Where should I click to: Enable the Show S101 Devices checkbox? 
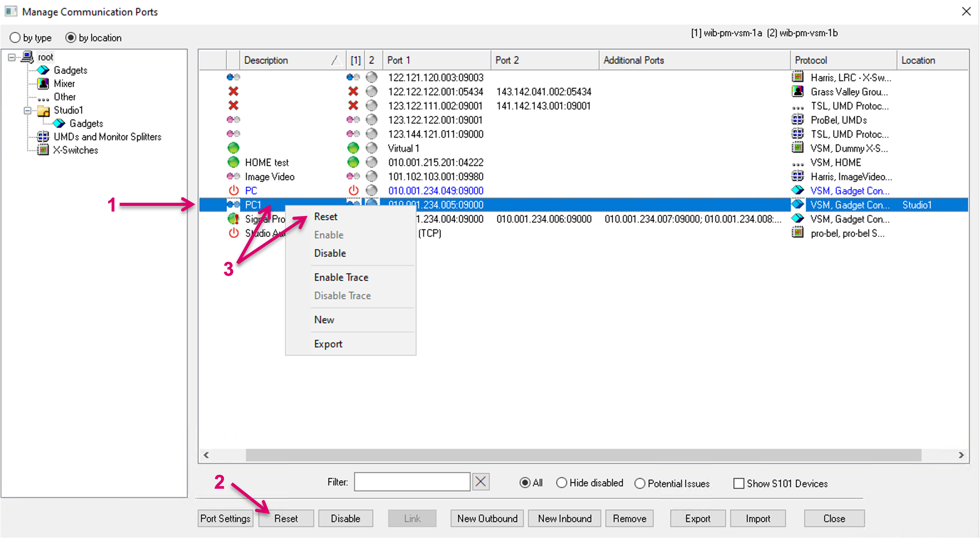(739, 483)
